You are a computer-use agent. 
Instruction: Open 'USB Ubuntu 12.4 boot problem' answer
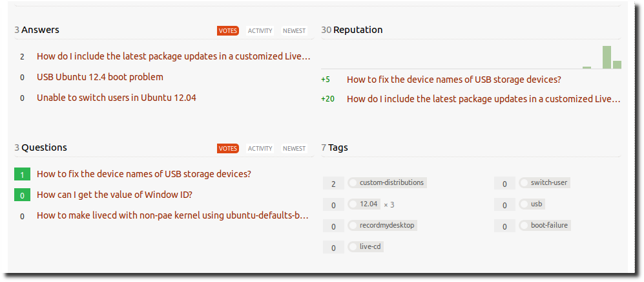tap(100, 77)
